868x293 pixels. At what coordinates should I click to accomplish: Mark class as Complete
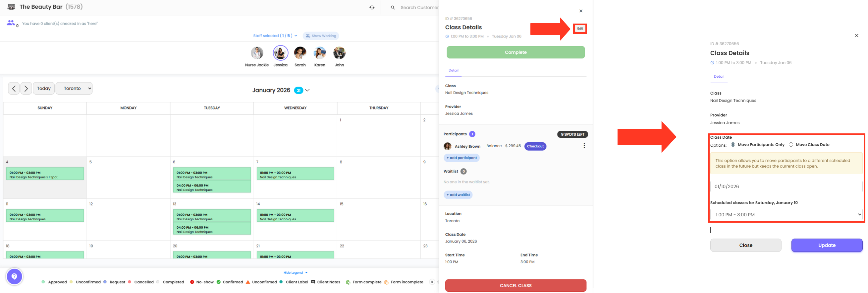click(x=515, y=52)
